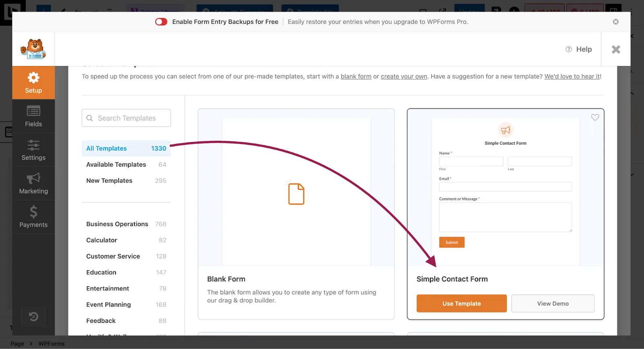Viewport: 644px width, 349px height.
Task: Click the Simple Contact Form card title
Action: tap(452, 279)
